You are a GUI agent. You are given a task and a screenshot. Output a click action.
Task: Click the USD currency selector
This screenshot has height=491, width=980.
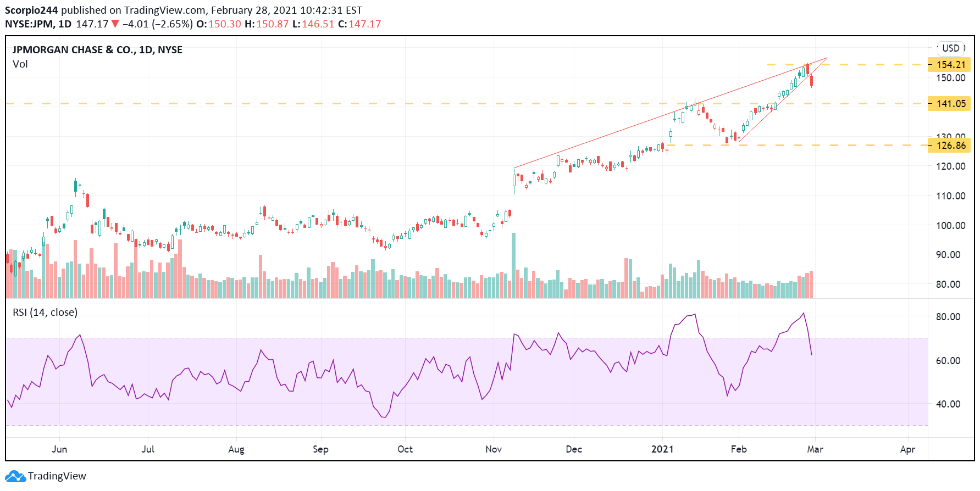pos(951,48)
